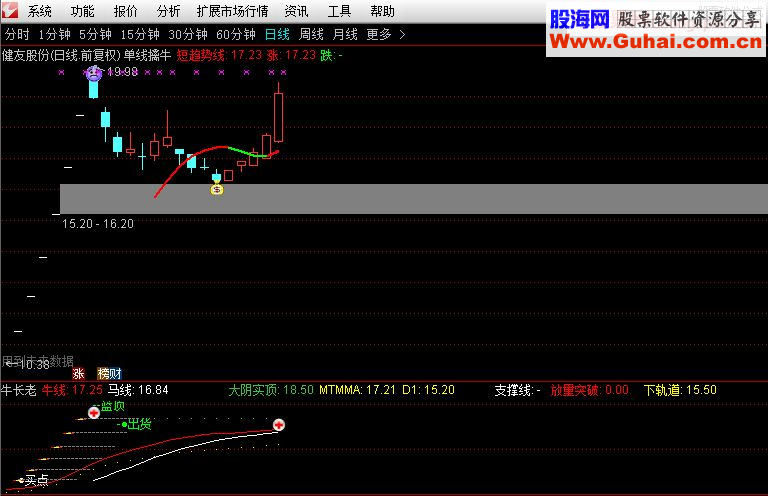The width and height of the screenshot is (768, 496).
Task: Expand 更多 period options arrow
Action: [402, 35]
